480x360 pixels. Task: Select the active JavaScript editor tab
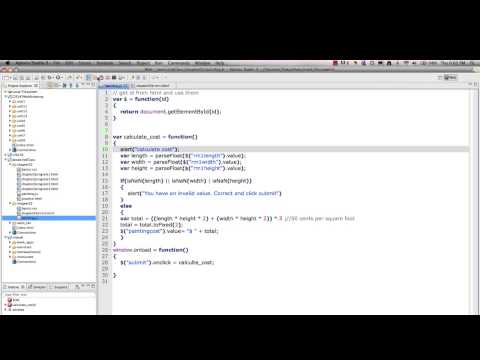coord(113,86)
